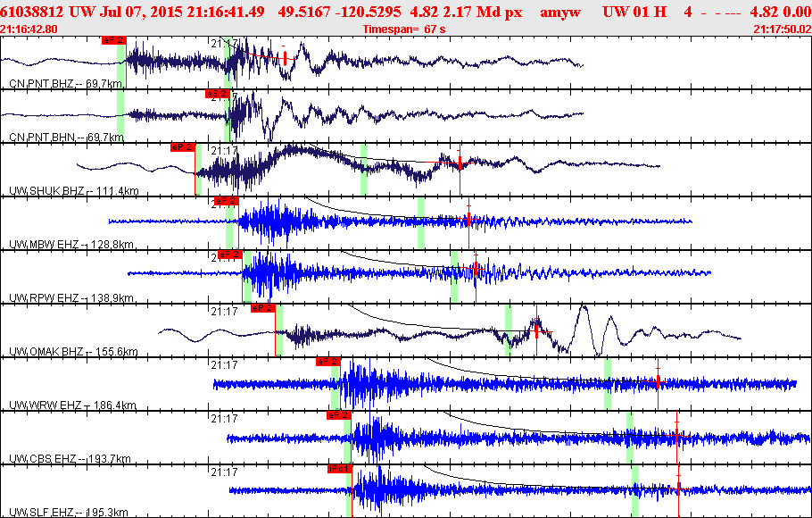
Task: Click the CN PNT BHN 69.7km station label
Action: point(66,138)
